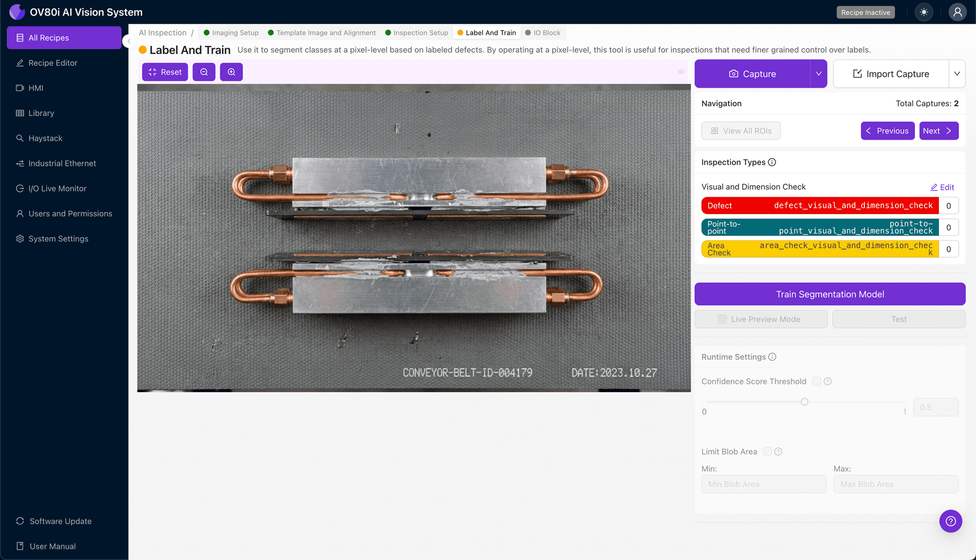This screenshot has width=976, height=560.
Task: Click the confidence threshold slider handle
Action: click(804, 402)
